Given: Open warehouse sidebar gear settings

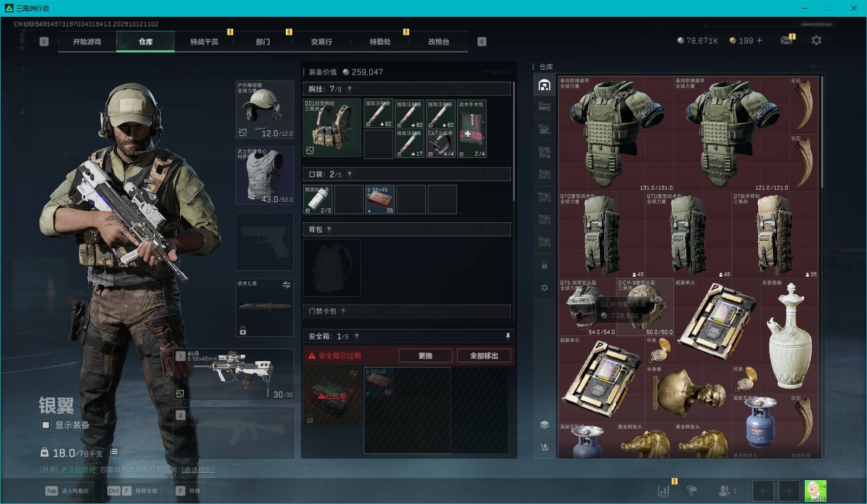Looking at the screenshot, I should [544, 288].
